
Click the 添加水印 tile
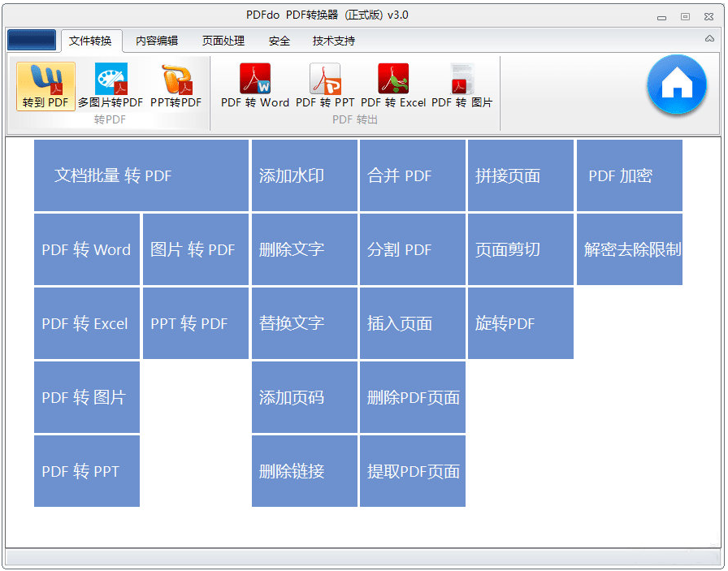(304, 175)
